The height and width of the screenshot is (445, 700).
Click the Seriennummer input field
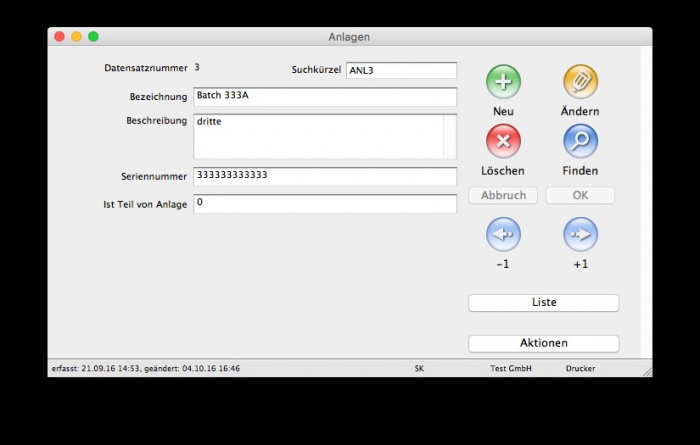coord(325,176)
